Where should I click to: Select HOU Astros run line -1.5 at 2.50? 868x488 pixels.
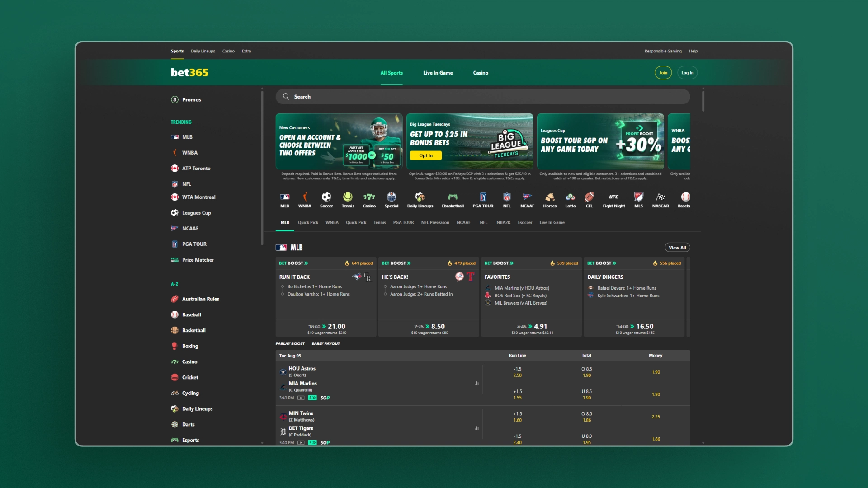click(517, 372)
